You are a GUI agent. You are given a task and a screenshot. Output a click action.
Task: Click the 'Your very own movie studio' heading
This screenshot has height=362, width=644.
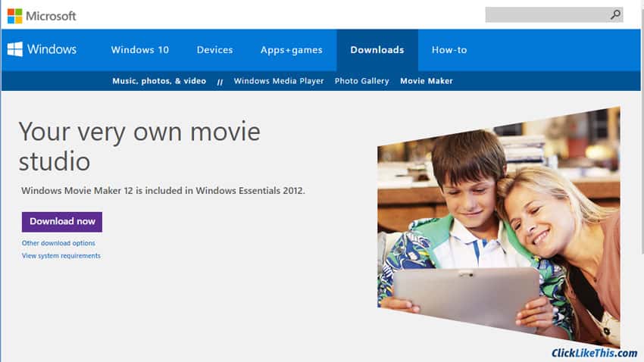point(139,146)
